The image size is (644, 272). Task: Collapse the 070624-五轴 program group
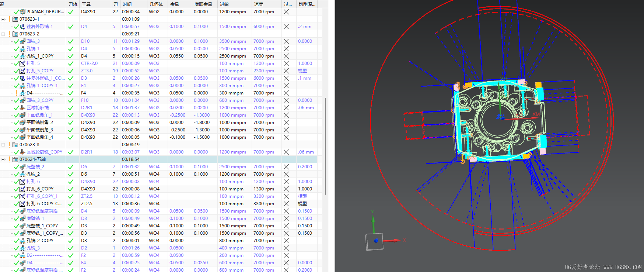pyautogui.click(x=3, y=159)
